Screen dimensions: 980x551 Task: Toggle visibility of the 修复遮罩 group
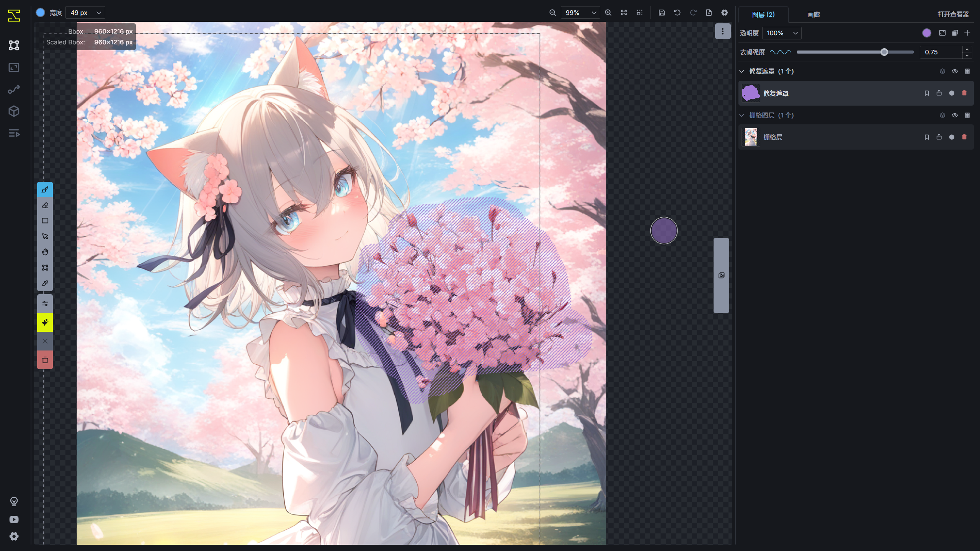click(954, 71)
